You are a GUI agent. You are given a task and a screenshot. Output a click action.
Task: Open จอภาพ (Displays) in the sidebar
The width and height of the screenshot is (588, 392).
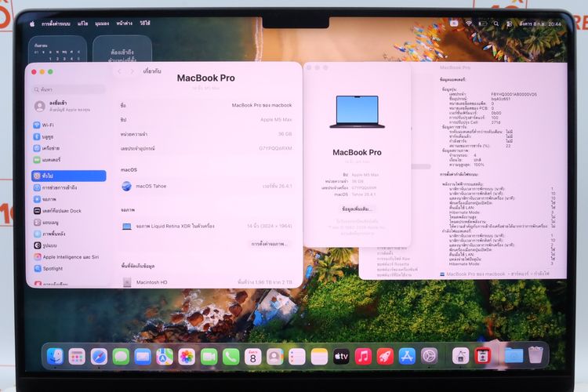tap(69, 199)
